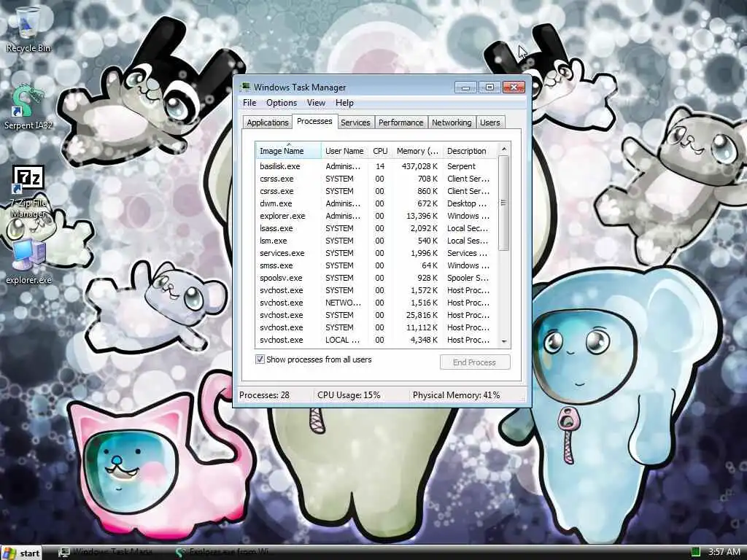Open the 7-Zip File Manager shortcut
Image resolution: width=747 pixels, height=560 pixels.
(28, 192)
